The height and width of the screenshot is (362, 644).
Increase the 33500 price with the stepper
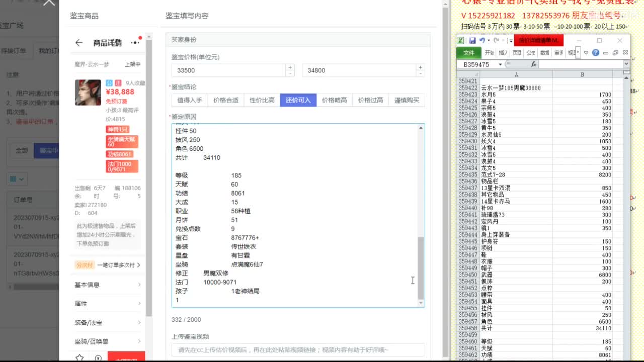[x=290, y=67]
